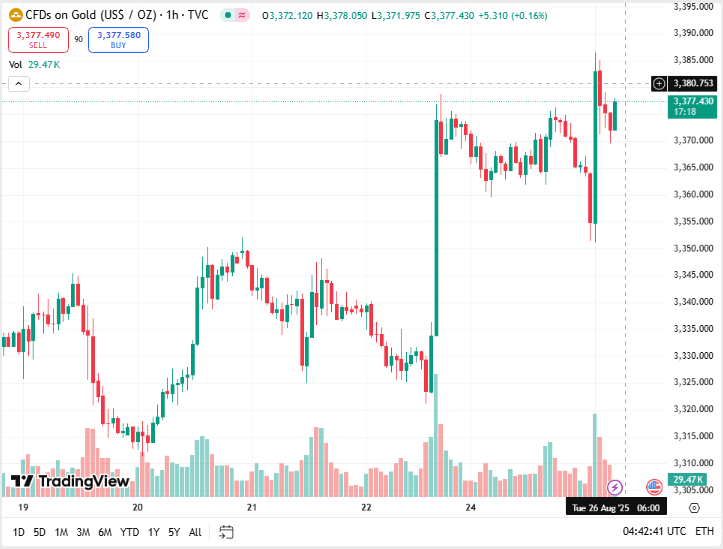
Task: Open the go-to-date calendar icon
Action: coord(226,532)
